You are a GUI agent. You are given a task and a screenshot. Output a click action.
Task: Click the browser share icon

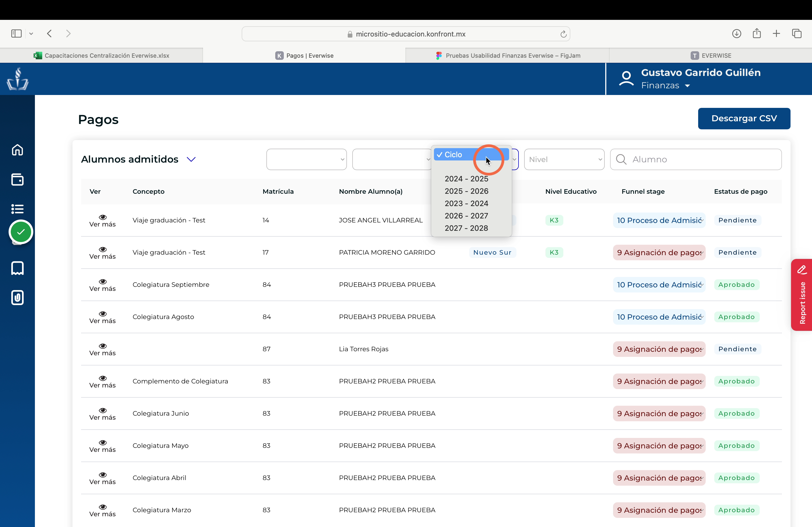point(757,33)
